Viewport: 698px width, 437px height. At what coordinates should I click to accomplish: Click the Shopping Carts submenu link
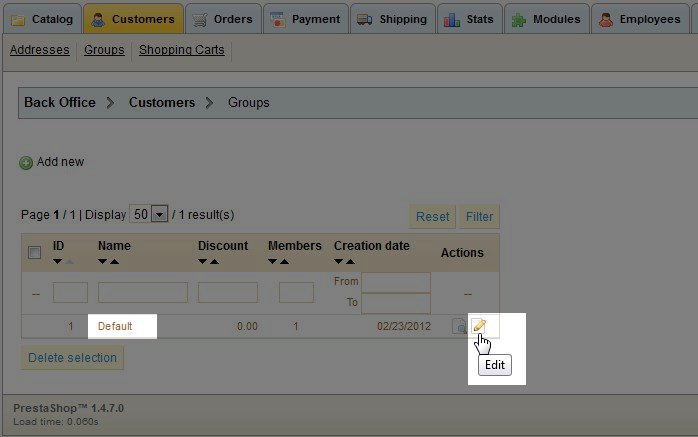click(182, 50)
